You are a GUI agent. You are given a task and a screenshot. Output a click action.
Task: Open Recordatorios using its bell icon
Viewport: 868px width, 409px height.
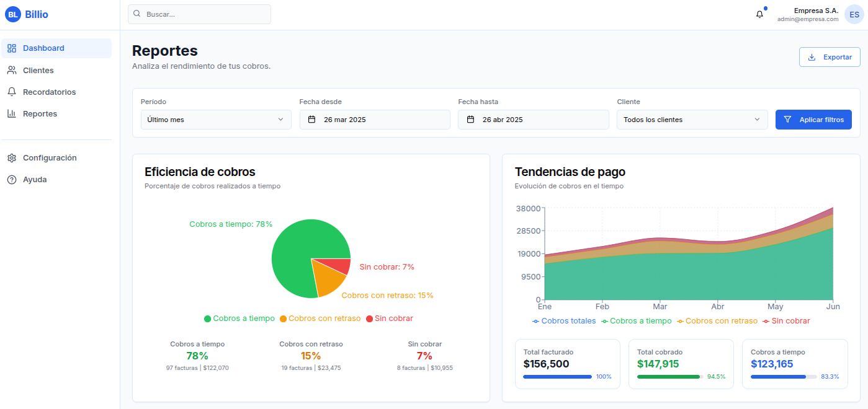tap(11, 92)
